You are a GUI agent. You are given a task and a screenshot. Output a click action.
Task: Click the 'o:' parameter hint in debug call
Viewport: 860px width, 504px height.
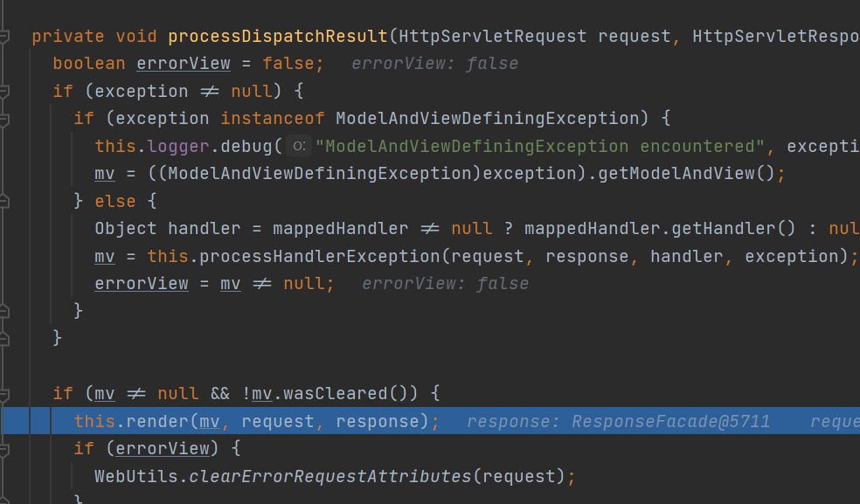click(x=299, y=146)
